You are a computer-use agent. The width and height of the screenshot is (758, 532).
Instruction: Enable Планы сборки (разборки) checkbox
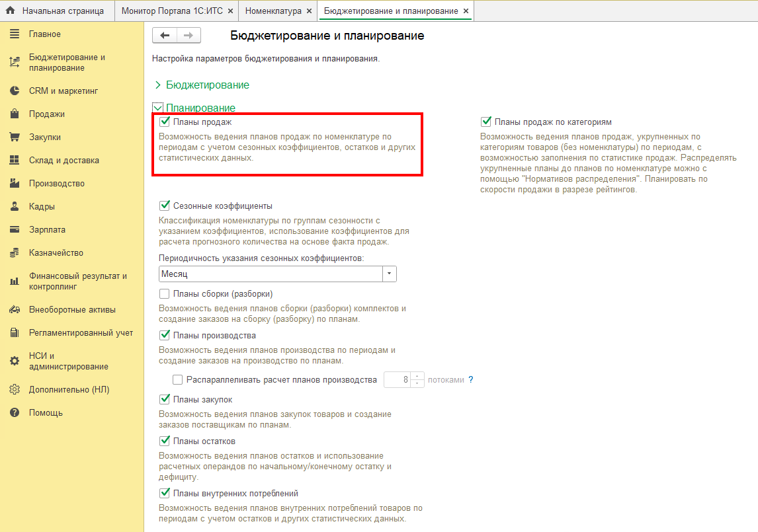point(164,294)
